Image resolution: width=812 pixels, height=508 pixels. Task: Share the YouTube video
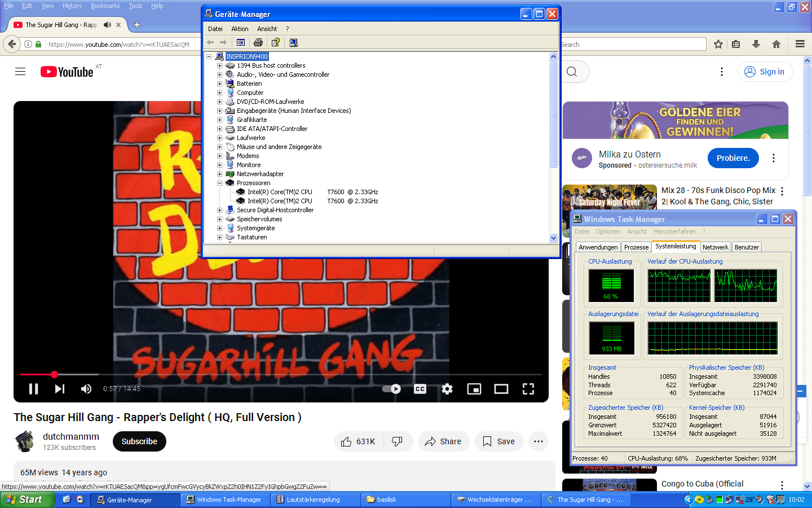point(443,441)
